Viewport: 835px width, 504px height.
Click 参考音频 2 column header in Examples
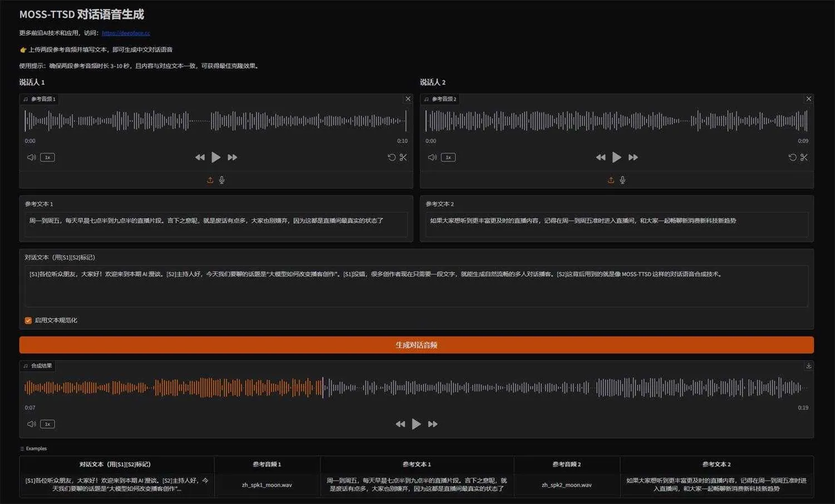[567, 464]
